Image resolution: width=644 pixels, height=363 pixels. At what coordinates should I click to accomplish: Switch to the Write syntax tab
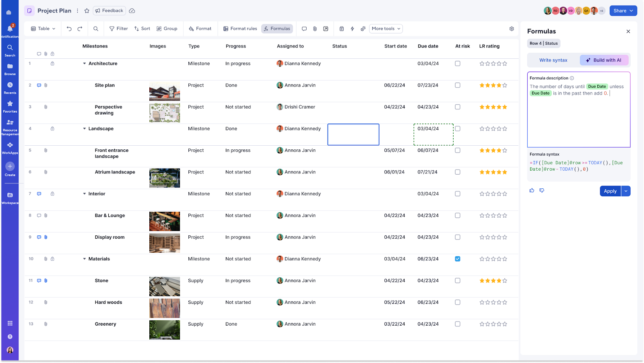[x=553, y=60]
